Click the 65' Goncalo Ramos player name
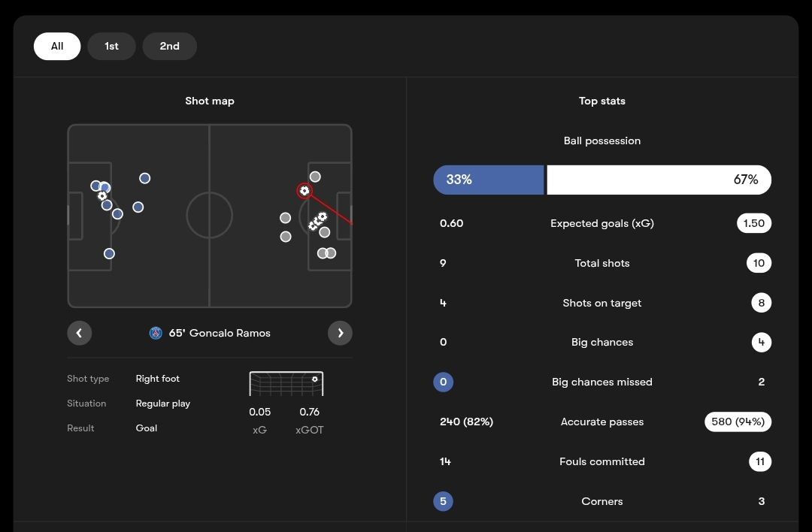The width and height of the screenshot is (812, 532). 220,333
